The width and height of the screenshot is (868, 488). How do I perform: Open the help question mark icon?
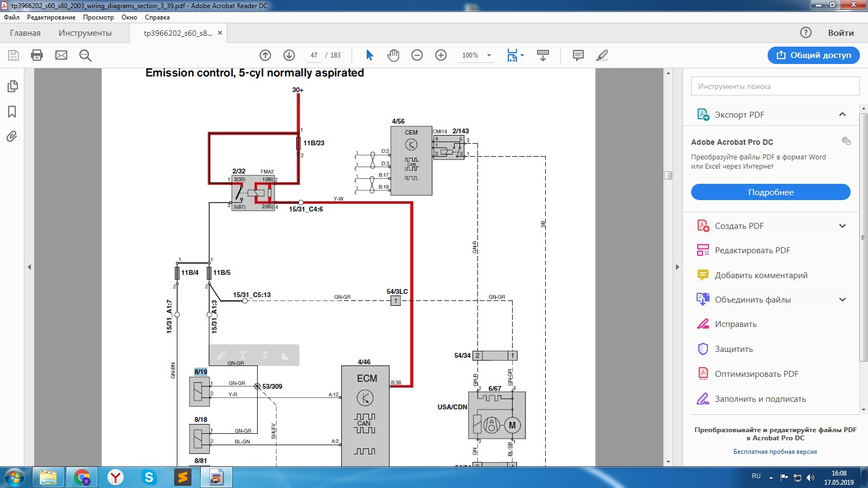pos(806,33)
